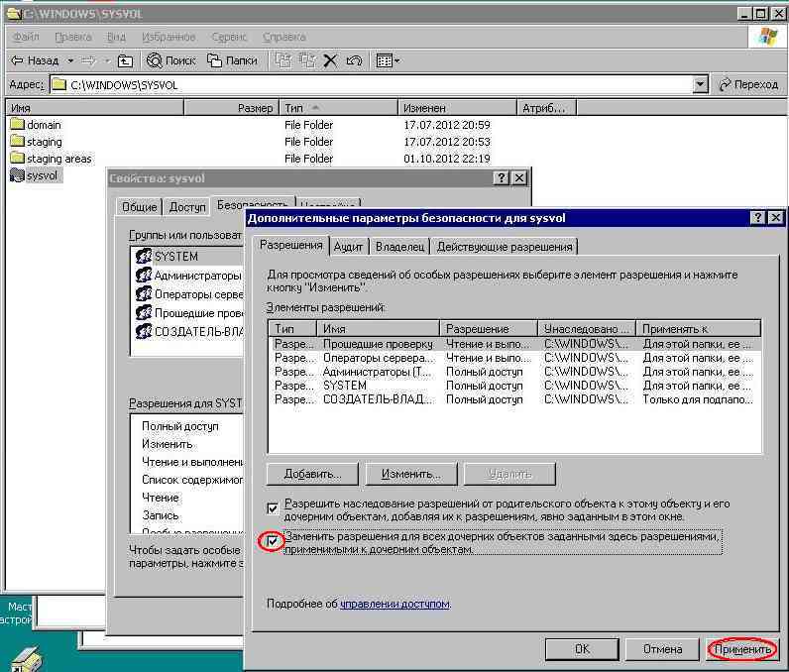The width and height of the screenshot is (789, 672).
Task: Click the Undo toolbar icon
Action: click(x=354, y=60)
